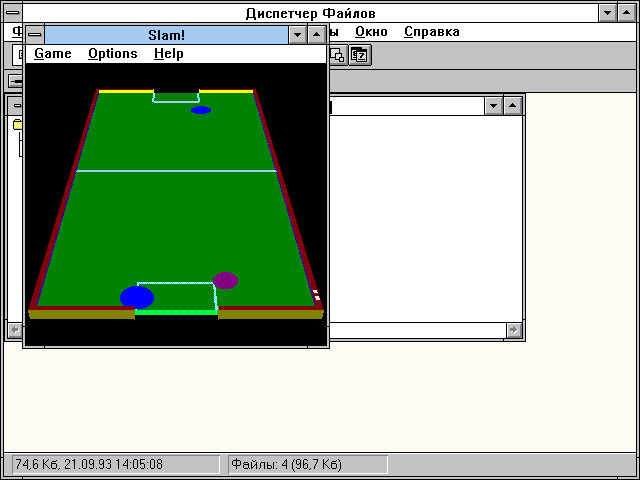The image size is (640, 480).
Task: Maximize the directory child window
Action: 513,106
